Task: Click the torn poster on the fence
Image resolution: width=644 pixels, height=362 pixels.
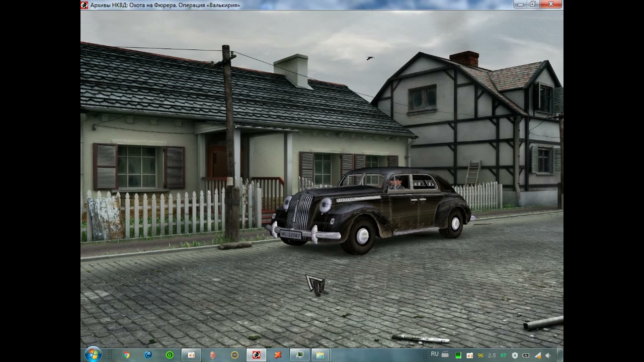Action: 105,217
